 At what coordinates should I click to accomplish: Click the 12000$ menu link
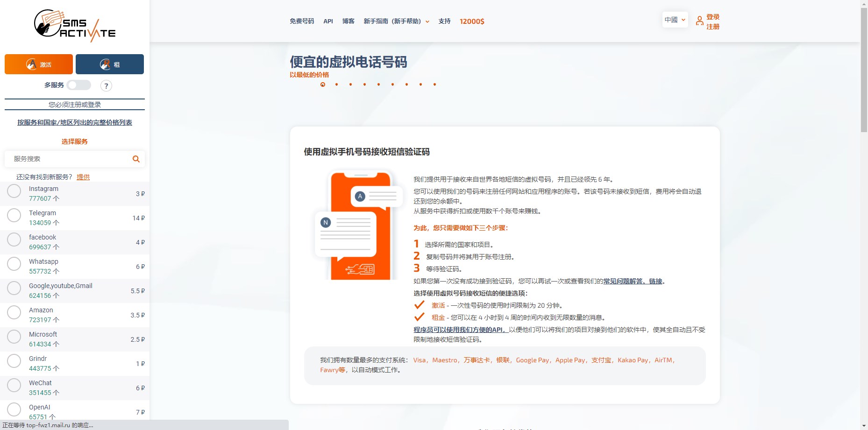(x=472, y=21)
